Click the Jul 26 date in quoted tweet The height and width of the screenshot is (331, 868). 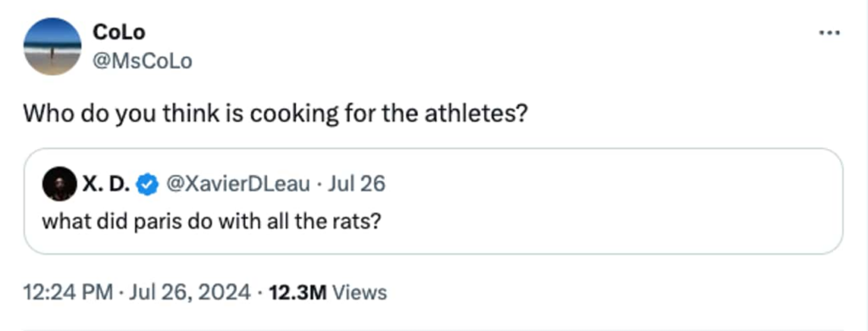[x=356, y=184]
